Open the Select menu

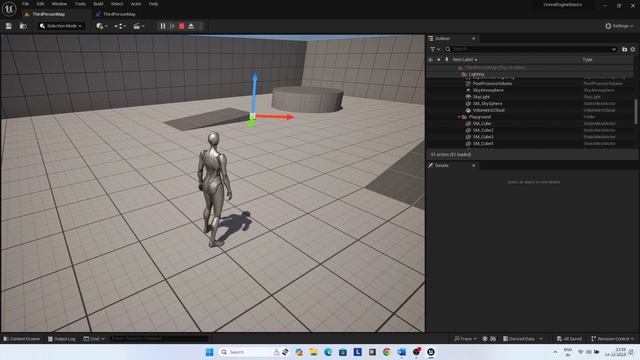(x=117, y=4)
